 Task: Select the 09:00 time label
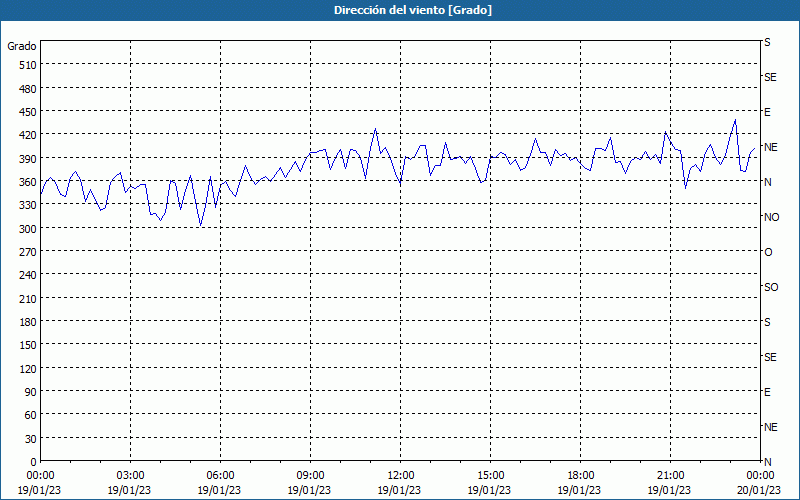point(310,476)
